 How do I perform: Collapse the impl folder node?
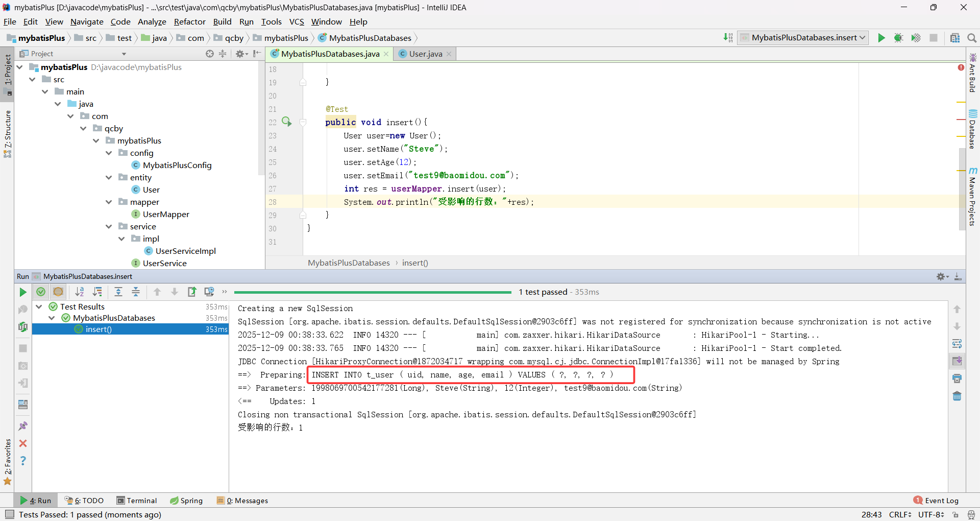tap(121, 239)
